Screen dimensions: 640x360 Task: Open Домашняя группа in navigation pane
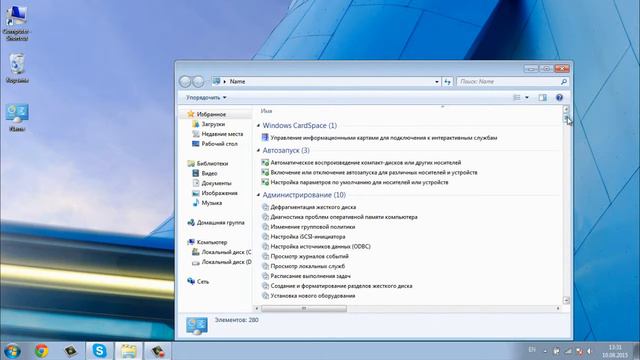pos(216,223)
